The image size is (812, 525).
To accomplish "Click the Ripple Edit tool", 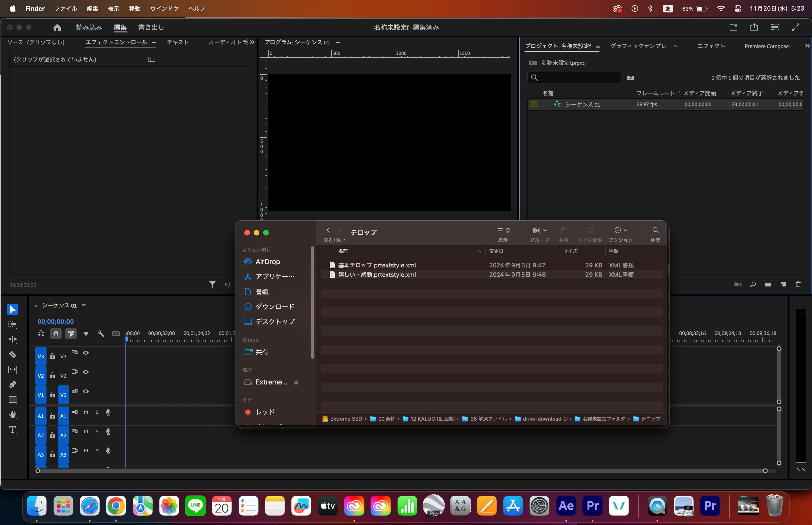I will pos(13,340).
